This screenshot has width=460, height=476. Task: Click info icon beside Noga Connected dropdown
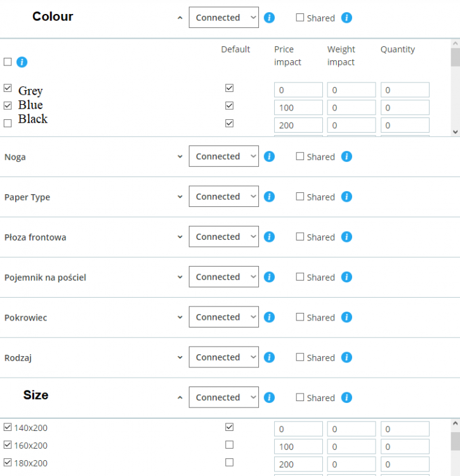pos(269,157)
